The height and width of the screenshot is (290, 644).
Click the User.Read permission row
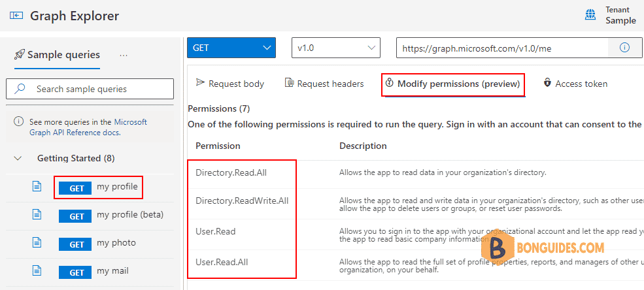coord(416,234)
